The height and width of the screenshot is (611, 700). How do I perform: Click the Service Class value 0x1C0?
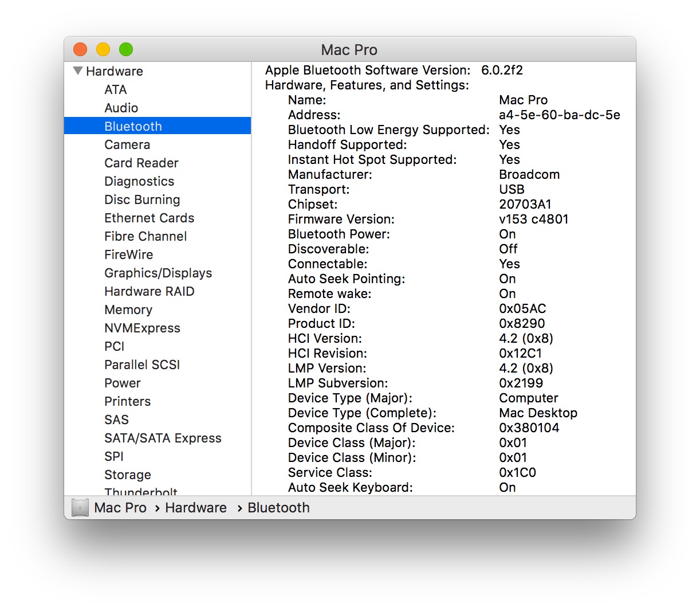517,472
